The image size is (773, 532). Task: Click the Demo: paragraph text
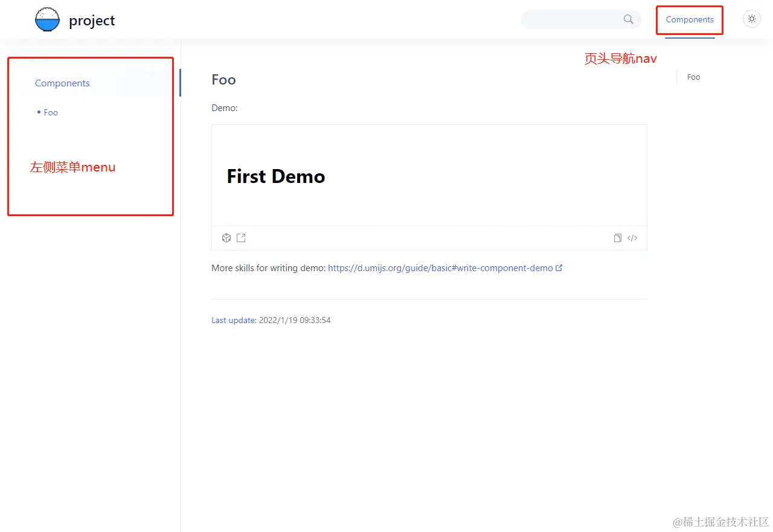225,108
